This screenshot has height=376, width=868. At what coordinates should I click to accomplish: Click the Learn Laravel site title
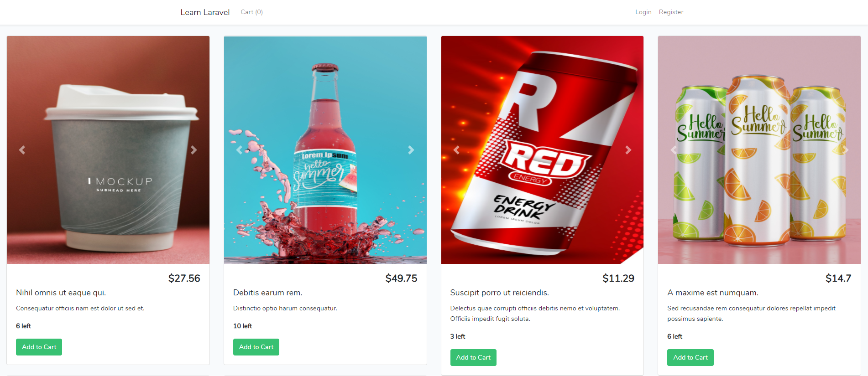click(205, 12)
